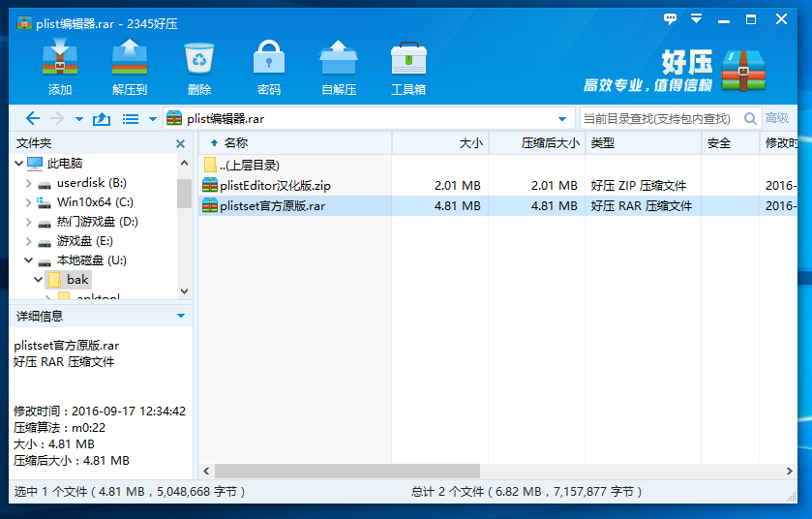Viewport: 812px width, 519px height.
Task: Expand the address bar path dropdown
Action: click(562, 119)
